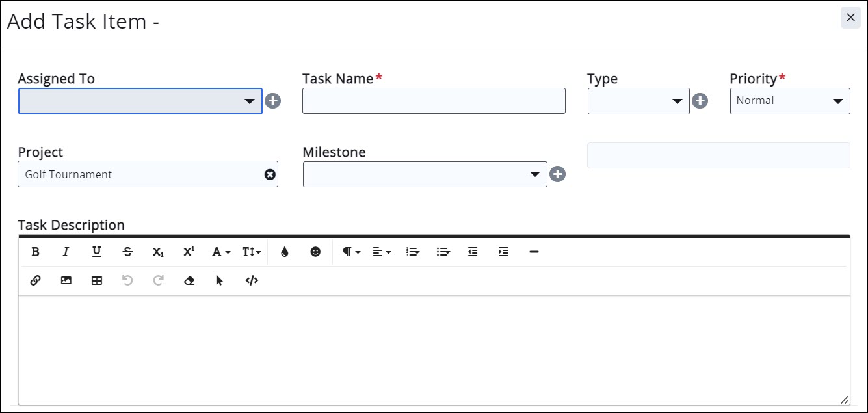This screenshot has height=413, width=868.
Task: Open the Type dropdown list
Action: pos(638,101)
